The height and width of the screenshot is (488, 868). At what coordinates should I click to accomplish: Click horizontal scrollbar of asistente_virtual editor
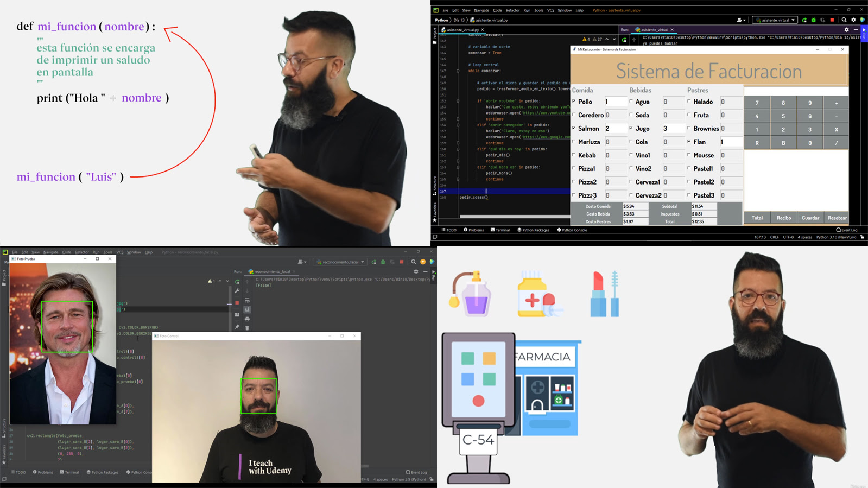pos(516,216)
